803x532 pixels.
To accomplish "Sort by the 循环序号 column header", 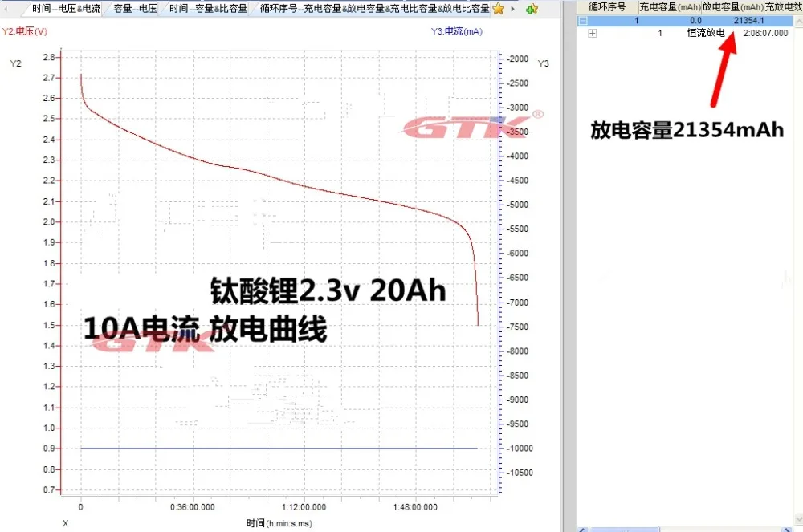I will pos(607,6).
